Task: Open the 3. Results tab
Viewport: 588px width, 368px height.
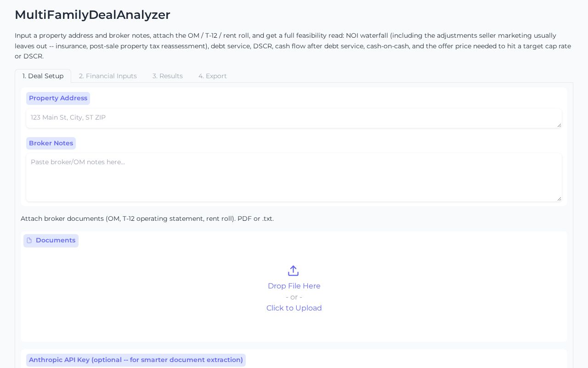Action: (x=168, y=76)
